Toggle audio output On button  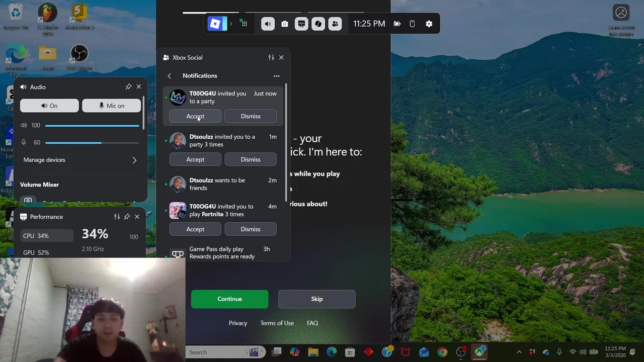pos(49,106)
